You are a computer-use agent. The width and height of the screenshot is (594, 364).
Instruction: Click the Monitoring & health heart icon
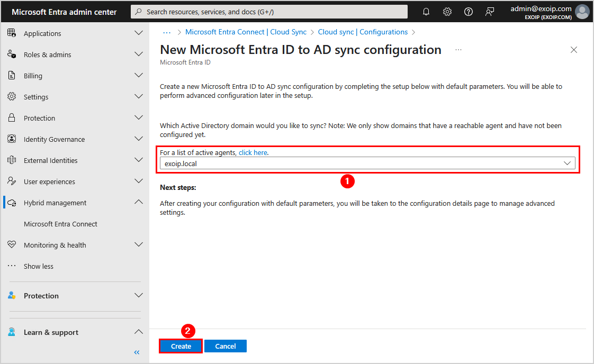[12, 245]
